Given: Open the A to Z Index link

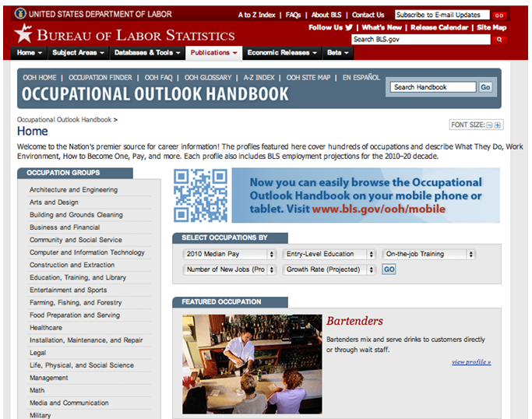Looking at the screenshot, I should tap(256, 15).
